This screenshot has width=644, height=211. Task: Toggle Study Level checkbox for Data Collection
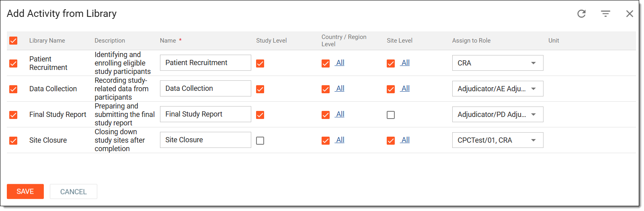(260, 89)
